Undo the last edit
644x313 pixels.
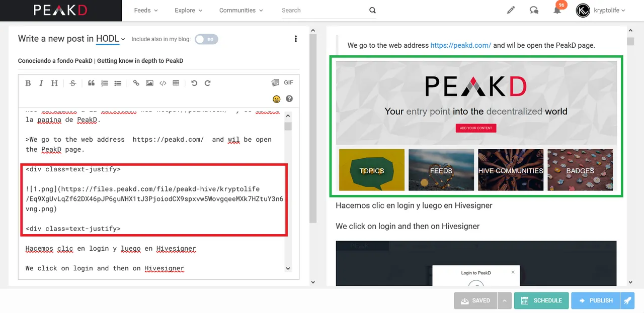point(194,83)
